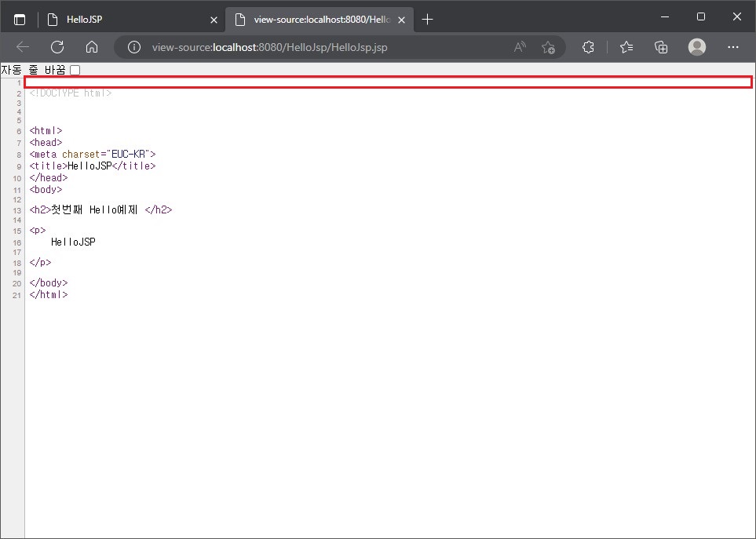Refresh the current page
Screen dimensions: 756x539
57,47
